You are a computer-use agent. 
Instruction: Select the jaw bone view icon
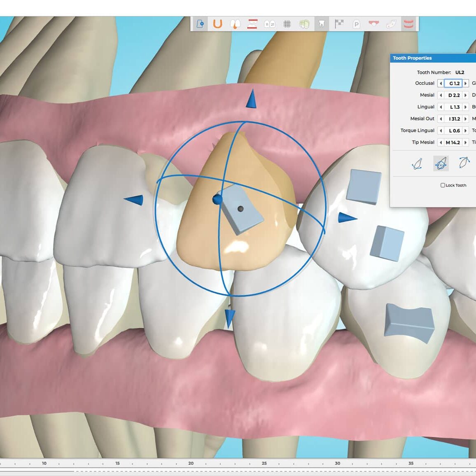[392, 24]
